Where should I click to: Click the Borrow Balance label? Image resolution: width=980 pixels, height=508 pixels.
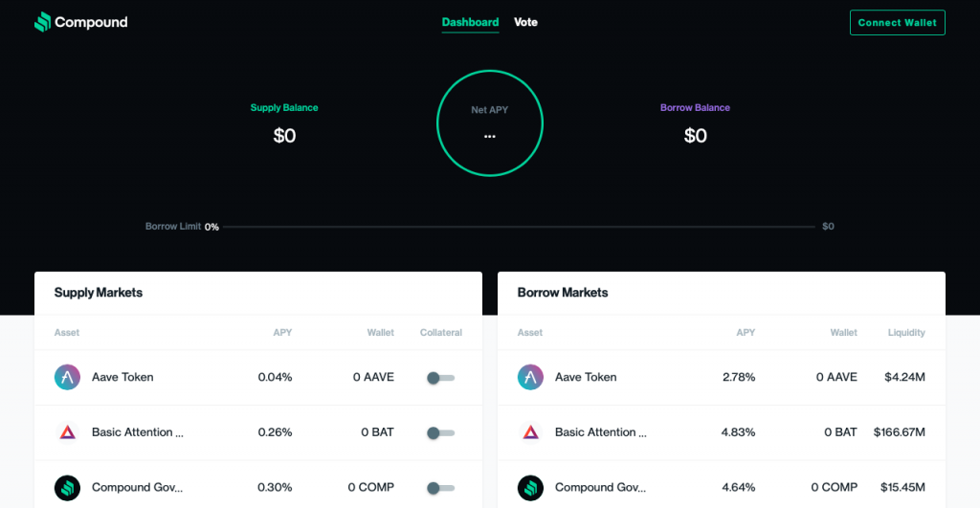point(695,107)
